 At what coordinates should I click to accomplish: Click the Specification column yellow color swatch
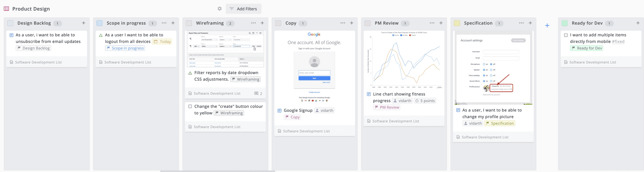click(x=457, y=23)
